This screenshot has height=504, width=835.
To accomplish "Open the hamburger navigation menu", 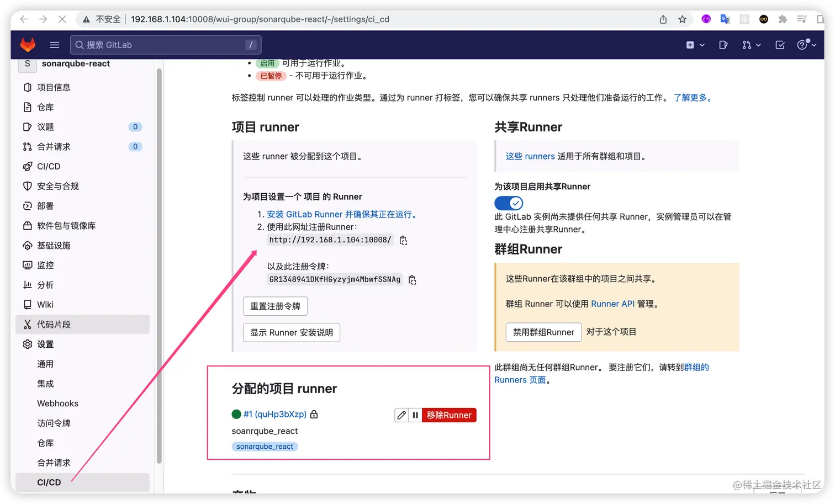I will coord(54,45).
